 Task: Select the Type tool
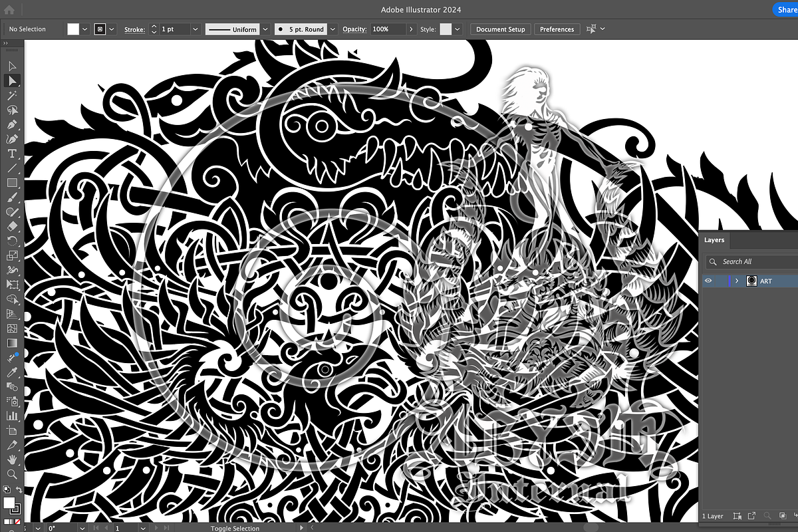(12, 154)
